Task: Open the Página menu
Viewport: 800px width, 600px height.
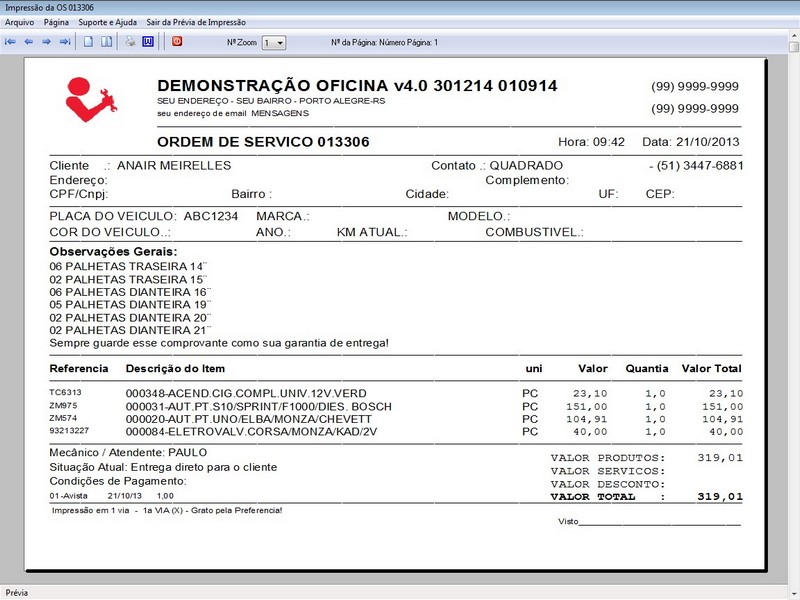Action: (56, 22)
